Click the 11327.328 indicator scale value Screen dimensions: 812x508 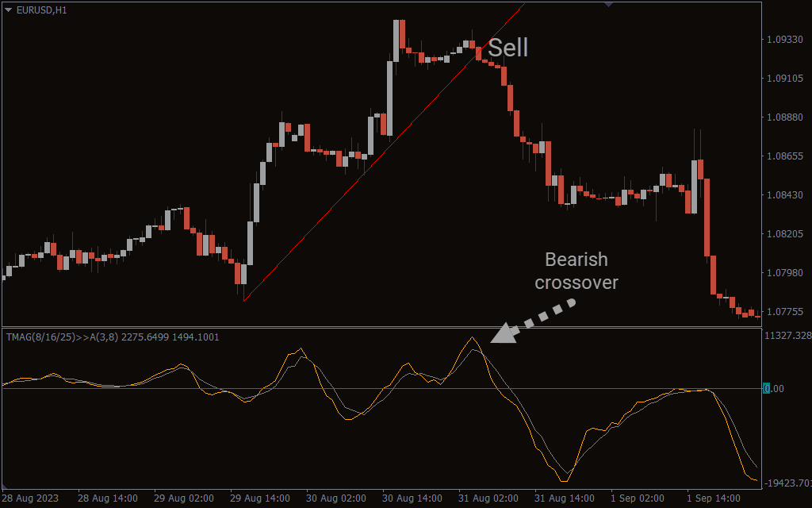click(787, 336)
